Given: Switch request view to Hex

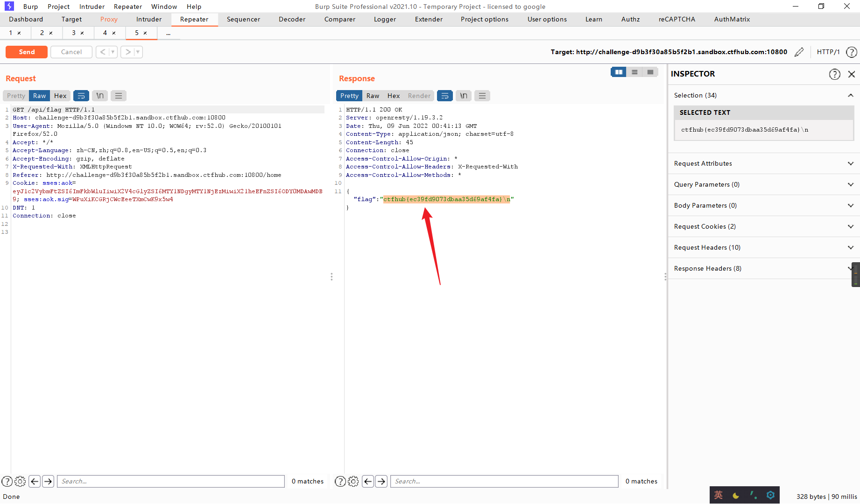Looking at the screenshot, I should pyautogui.click(x=60, y=96).
